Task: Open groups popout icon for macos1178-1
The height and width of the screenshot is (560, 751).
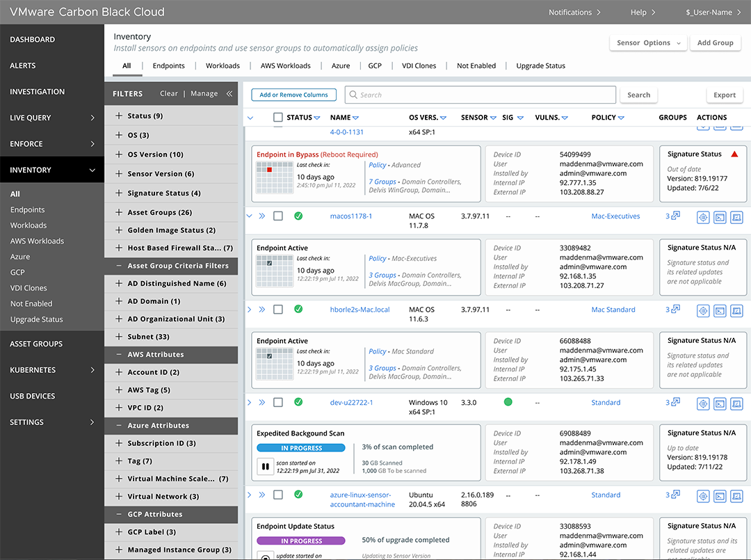Action: pyautogui.click(x=675, y=216)
